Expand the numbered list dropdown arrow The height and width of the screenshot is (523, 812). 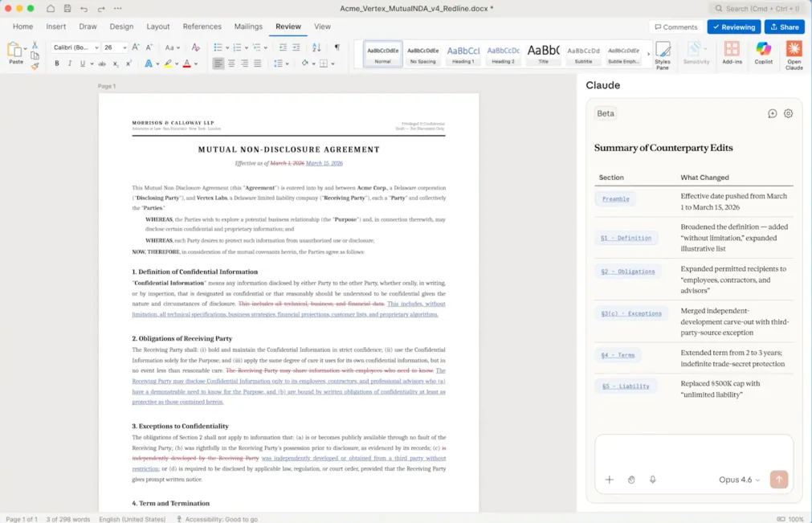pos(247,47)
